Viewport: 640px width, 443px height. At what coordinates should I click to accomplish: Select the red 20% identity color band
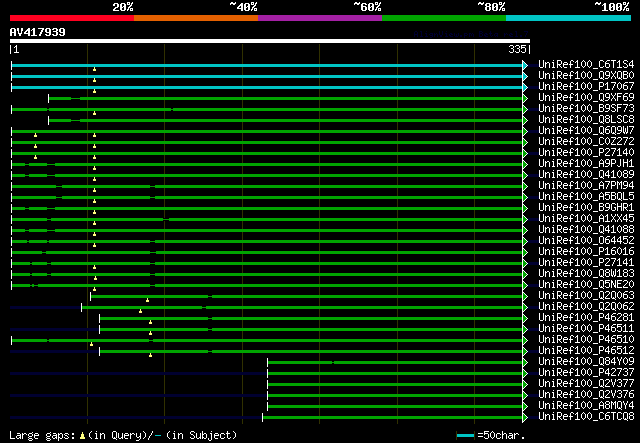71,18
